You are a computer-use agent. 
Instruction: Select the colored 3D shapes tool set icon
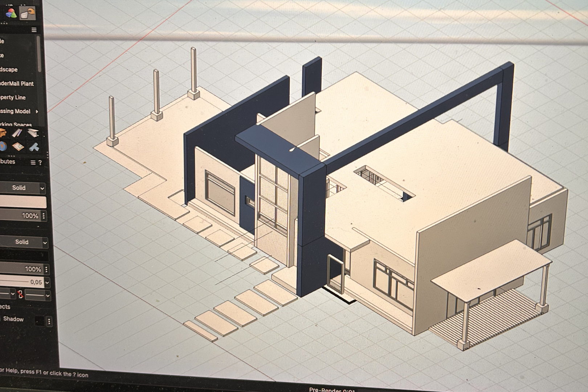[x=11, y=14]
